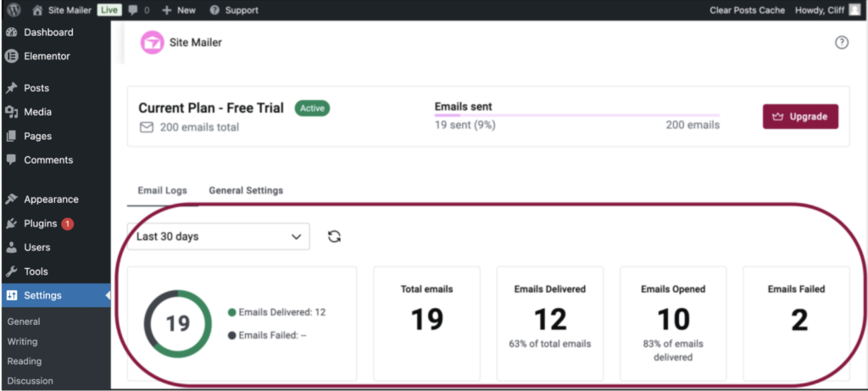Select the Email Logs tab
Viewport: 868px width, 391px height.
(162, 191)
